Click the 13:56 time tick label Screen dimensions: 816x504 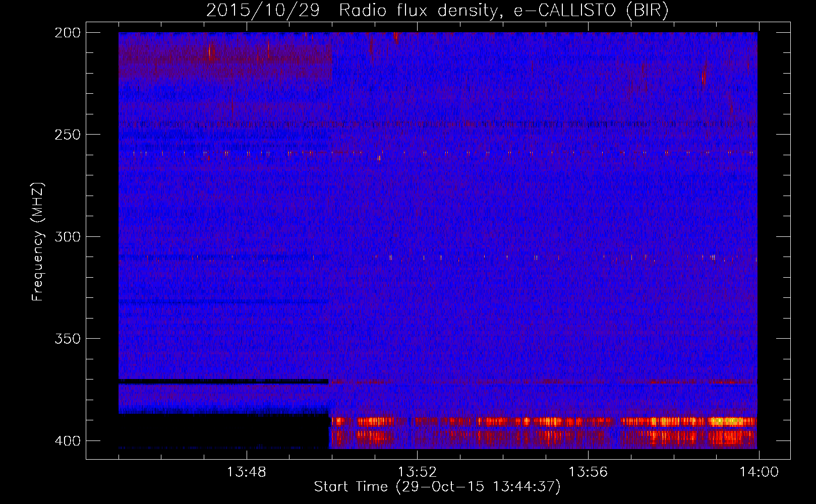588,472
